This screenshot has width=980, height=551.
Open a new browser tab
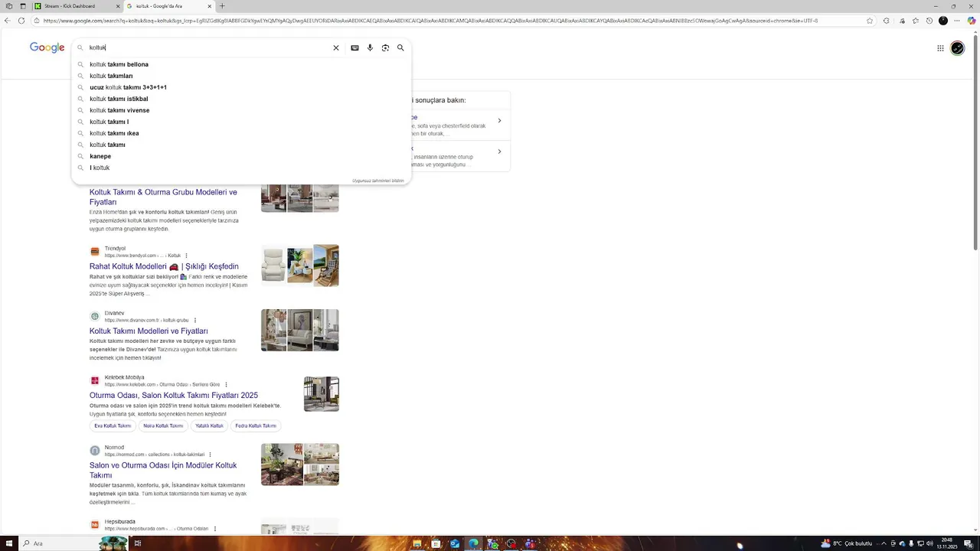[222, 6]
